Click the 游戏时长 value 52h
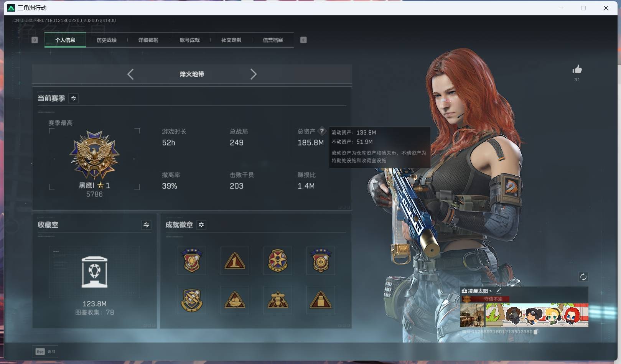 168,143
